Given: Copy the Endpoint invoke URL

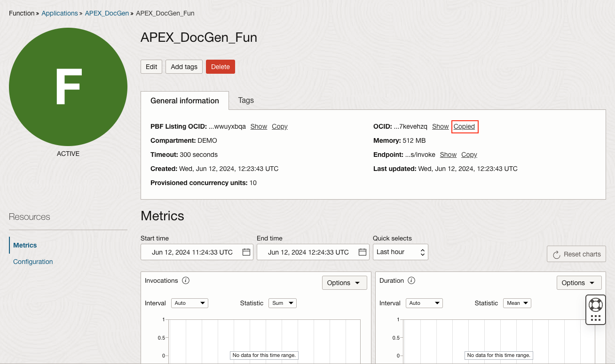Looking at the screenshot, I should coord(469,155).
